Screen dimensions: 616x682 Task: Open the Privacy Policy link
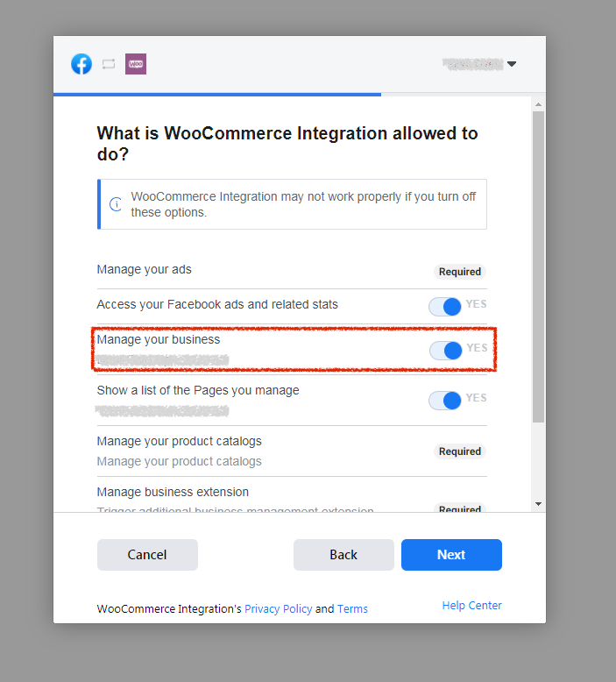tap(279, 608)
